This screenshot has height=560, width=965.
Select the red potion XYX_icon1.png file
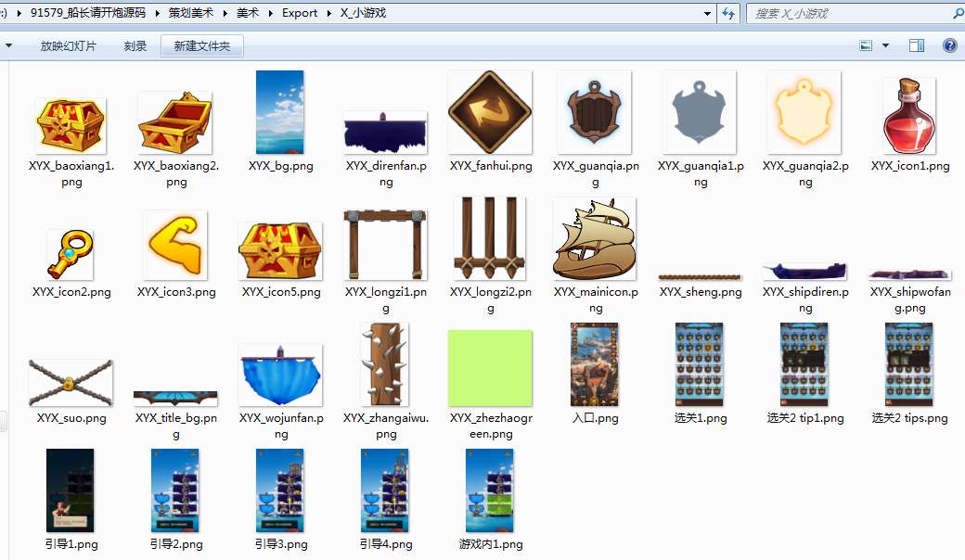[909, 116]
